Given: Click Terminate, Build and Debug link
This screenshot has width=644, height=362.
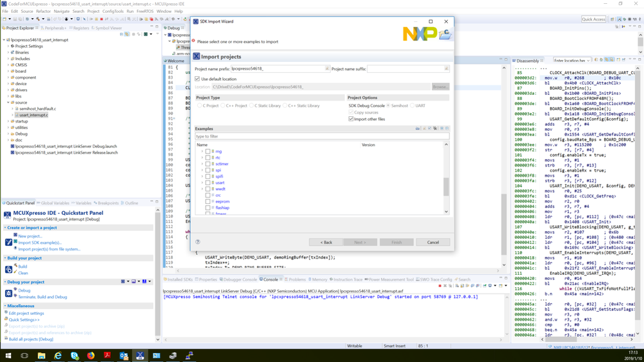Looking at the screenshot, I should [43, 297].
